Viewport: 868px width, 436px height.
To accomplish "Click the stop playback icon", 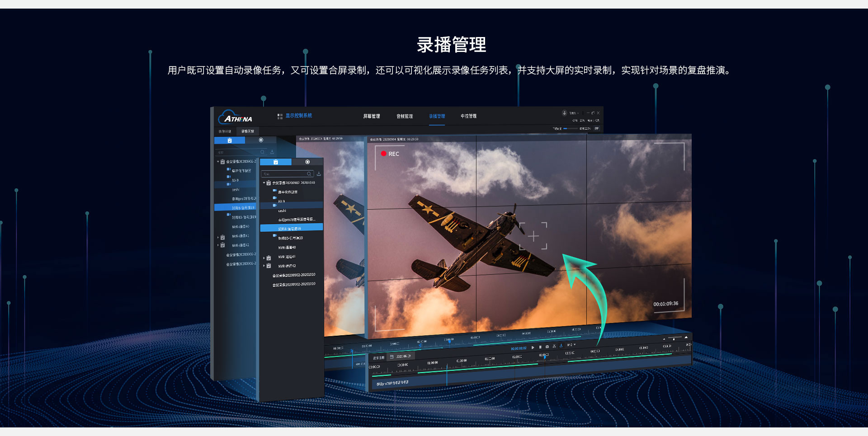I will click(x=540, y=347).
